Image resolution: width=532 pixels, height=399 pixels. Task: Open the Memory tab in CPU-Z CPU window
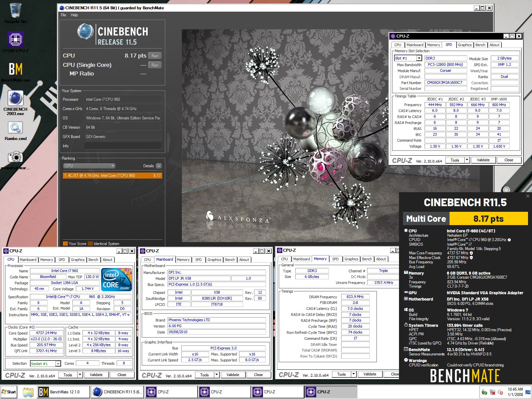(x=47, y=260)
